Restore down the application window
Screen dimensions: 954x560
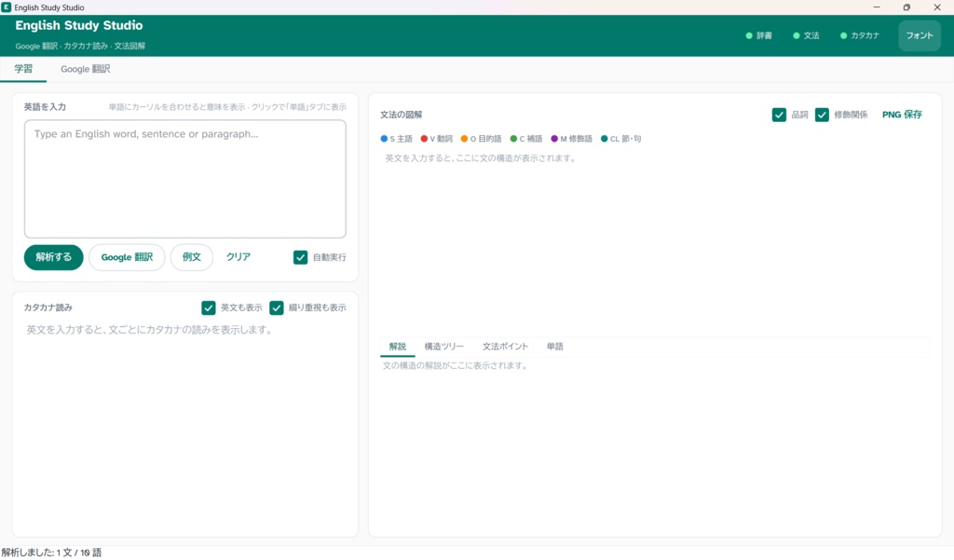pos(906,7)
